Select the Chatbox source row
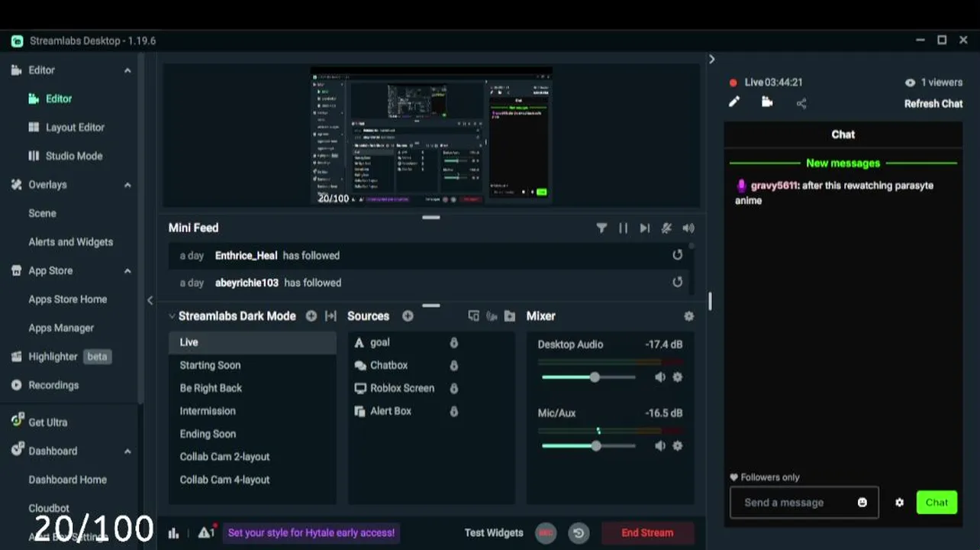980x550 pixels. pos(431,365)
